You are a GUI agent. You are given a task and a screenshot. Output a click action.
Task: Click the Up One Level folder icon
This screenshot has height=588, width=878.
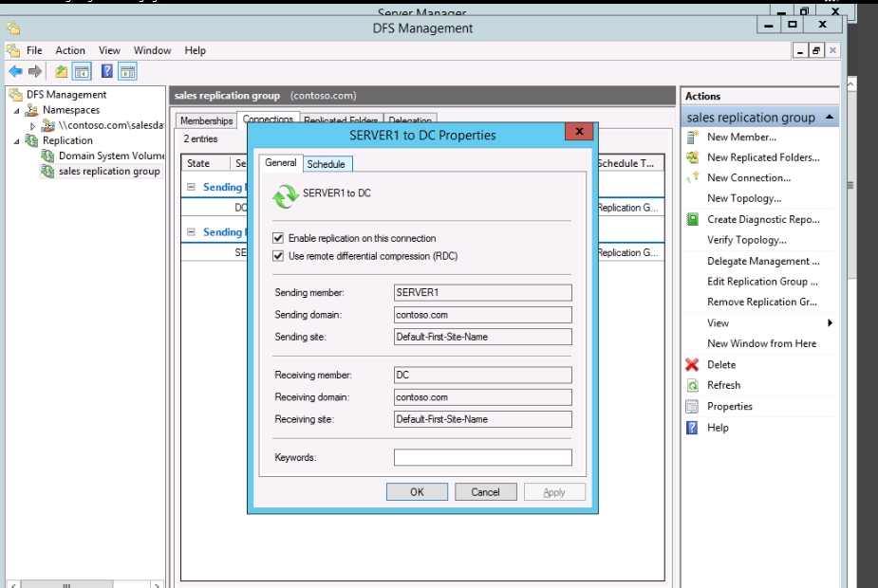[x=61, y=71]
